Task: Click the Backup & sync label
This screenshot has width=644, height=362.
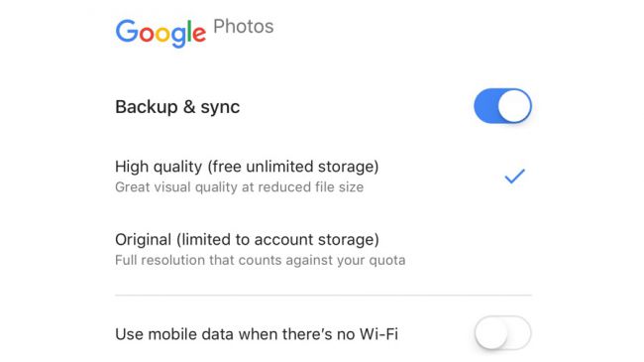Action: coord(177,107)
